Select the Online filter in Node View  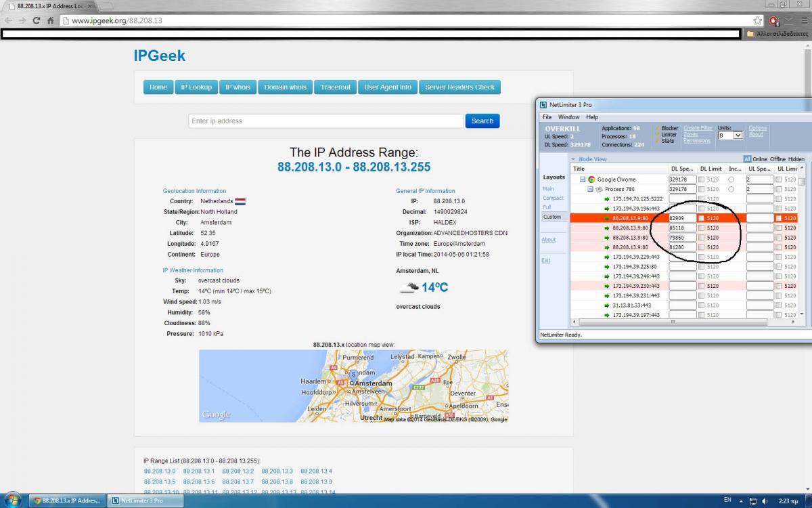point(760,159)
